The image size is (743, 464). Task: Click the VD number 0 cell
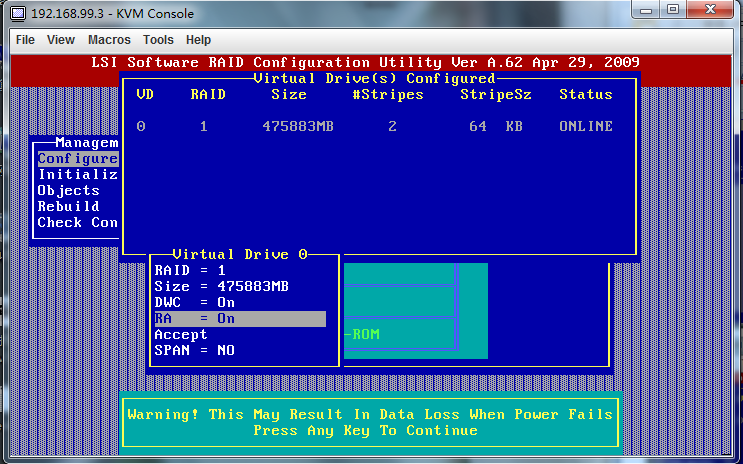tap(141, 127)
